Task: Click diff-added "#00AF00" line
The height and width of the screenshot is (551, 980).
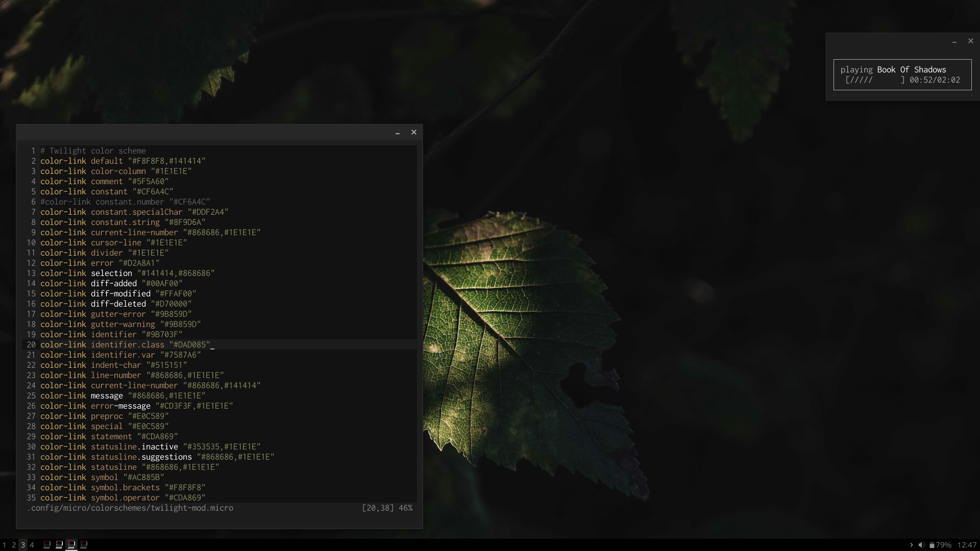Action: point(111,284)
